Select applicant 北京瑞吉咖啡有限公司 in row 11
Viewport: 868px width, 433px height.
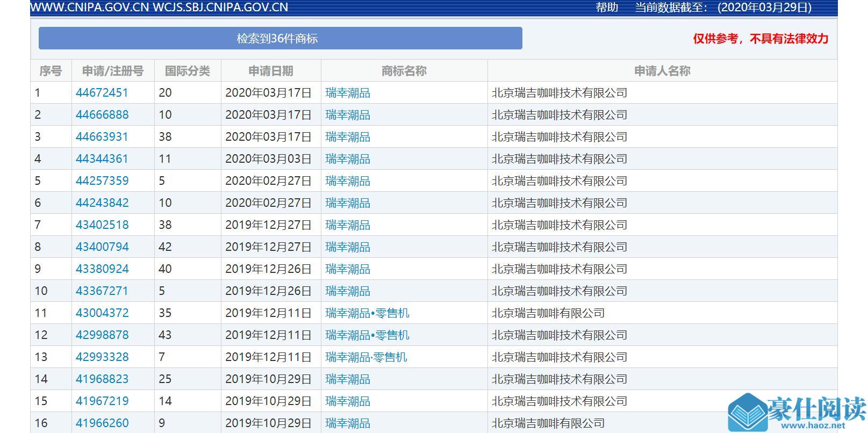coord(548,313)
